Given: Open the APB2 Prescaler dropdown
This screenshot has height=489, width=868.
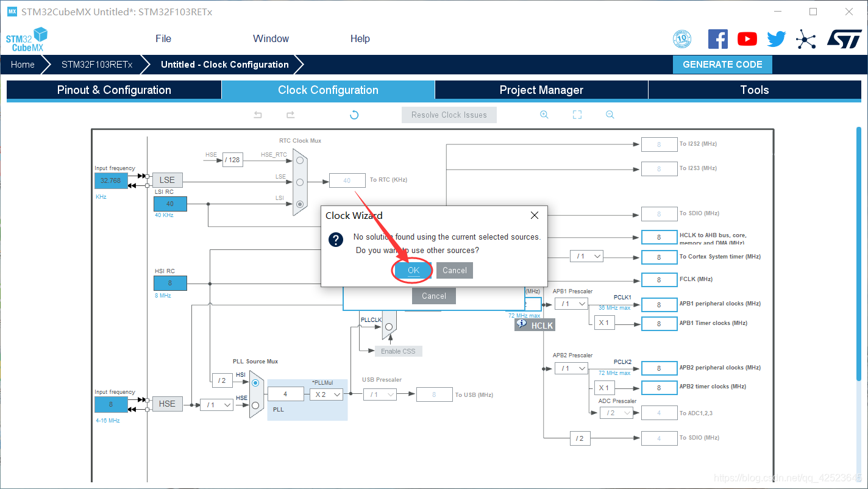Looking at the screenshot, I should pyautogui.click(x=571, y=368).
